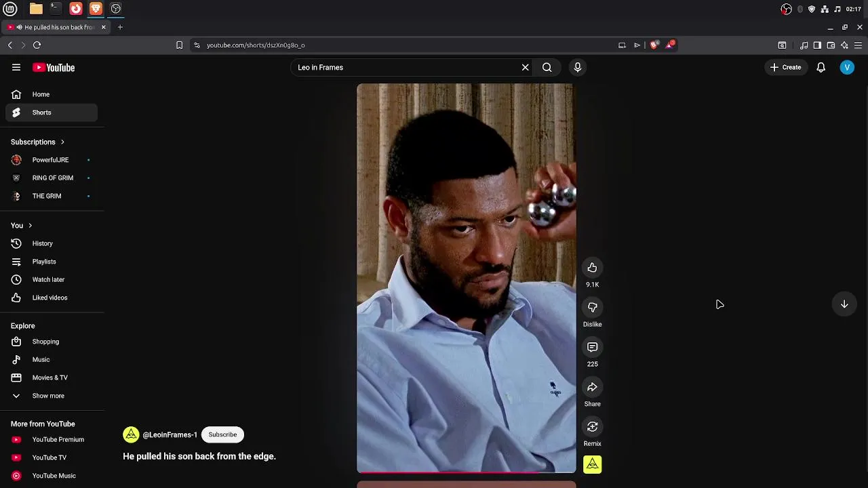Select Home in the sidebar
This screenshot has height=488, width=868.
[52, 94]
